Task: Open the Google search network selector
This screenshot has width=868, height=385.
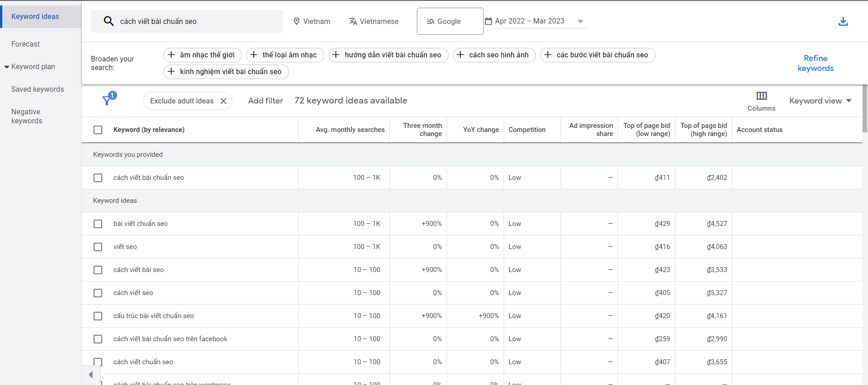Action: (450, 21)
